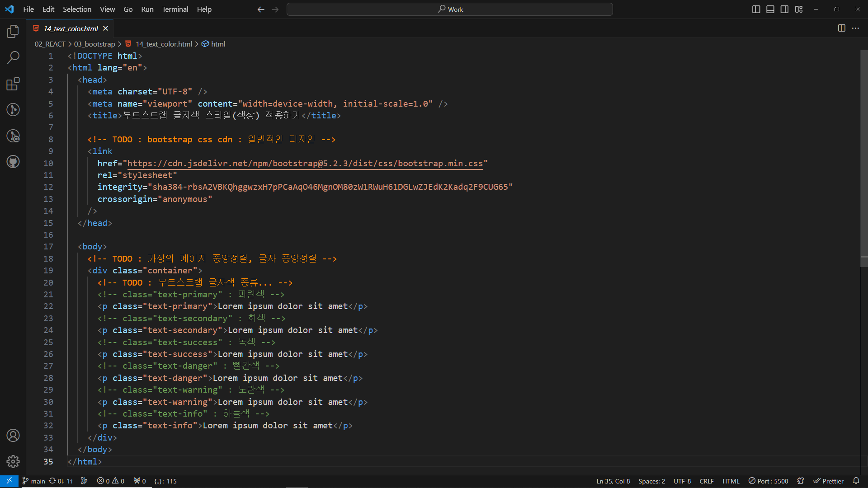Toggle the primary side bar layout button
This screenshot has height=488, width=868.
pos(756,9)
